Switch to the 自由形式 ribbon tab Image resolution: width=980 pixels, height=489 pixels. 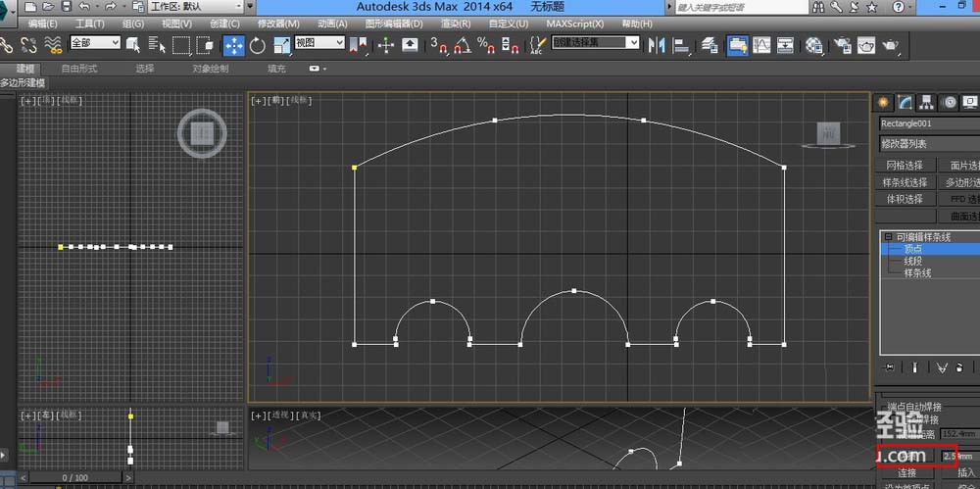(x=78, y=69)
